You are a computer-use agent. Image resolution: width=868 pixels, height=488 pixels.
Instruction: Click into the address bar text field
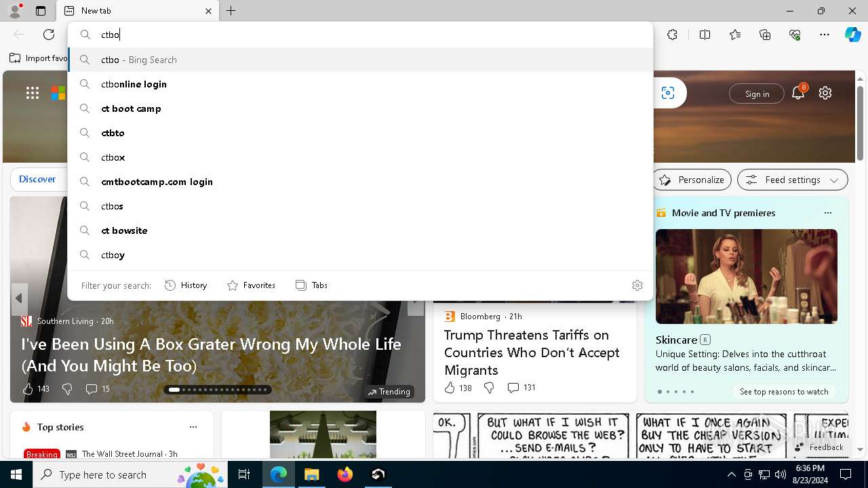point(360,35)
